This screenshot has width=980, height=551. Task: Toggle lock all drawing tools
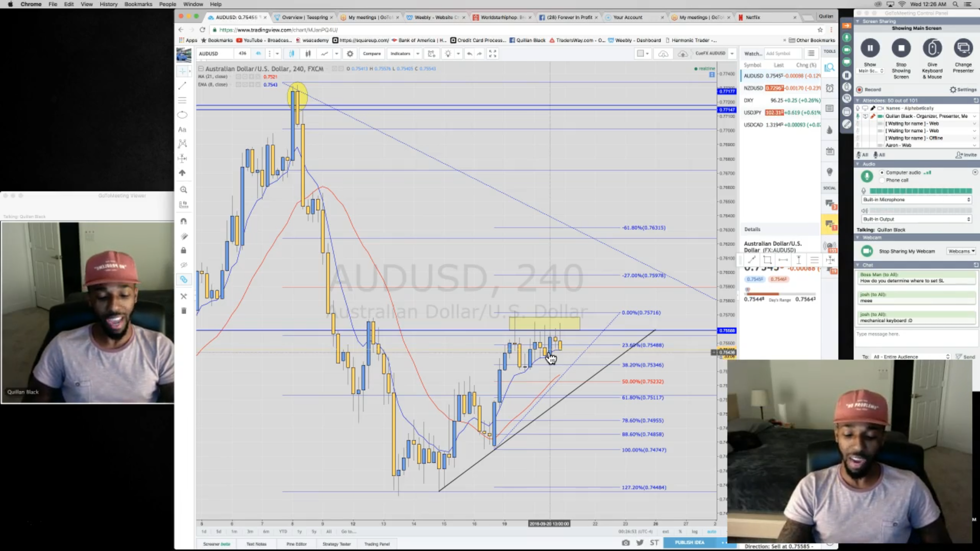click(x=184, y=251)
